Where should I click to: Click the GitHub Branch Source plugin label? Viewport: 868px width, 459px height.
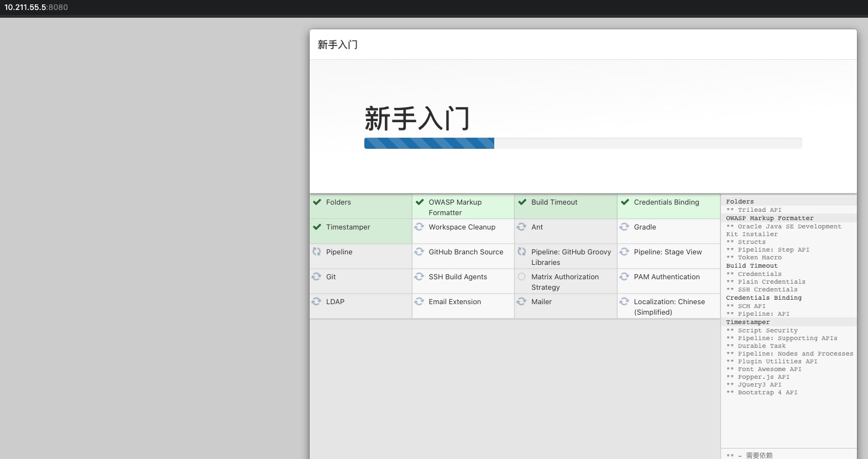[466, 252]
